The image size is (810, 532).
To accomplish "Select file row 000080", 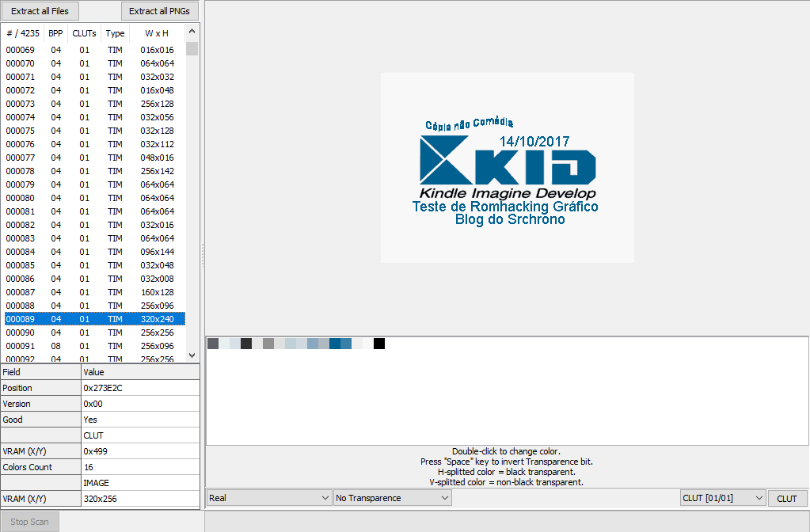I will [94, 198].
